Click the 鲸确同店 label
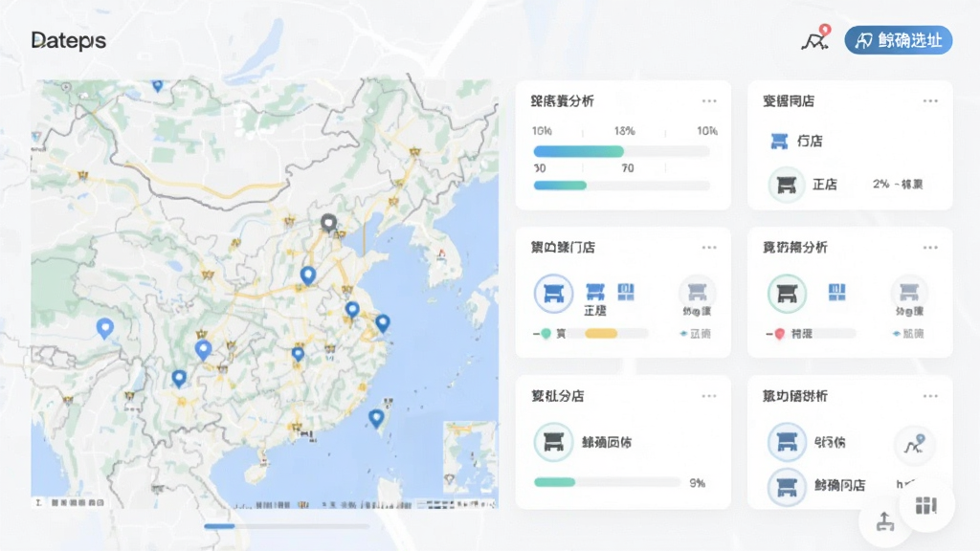 [839, 485]
